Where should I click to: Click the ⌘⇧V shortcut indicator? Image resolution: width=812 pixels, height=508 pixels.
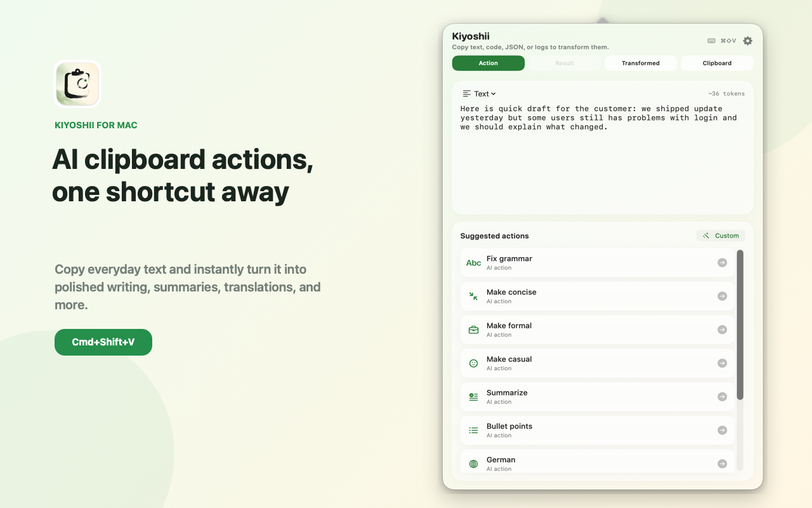[728, 41]
